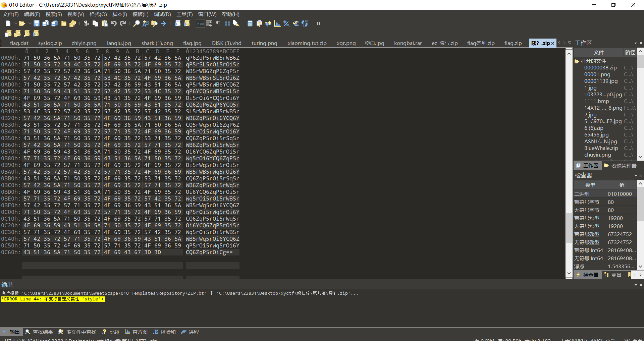
Task: Click the Goto blue arrow icon
Action: (163, 23)
